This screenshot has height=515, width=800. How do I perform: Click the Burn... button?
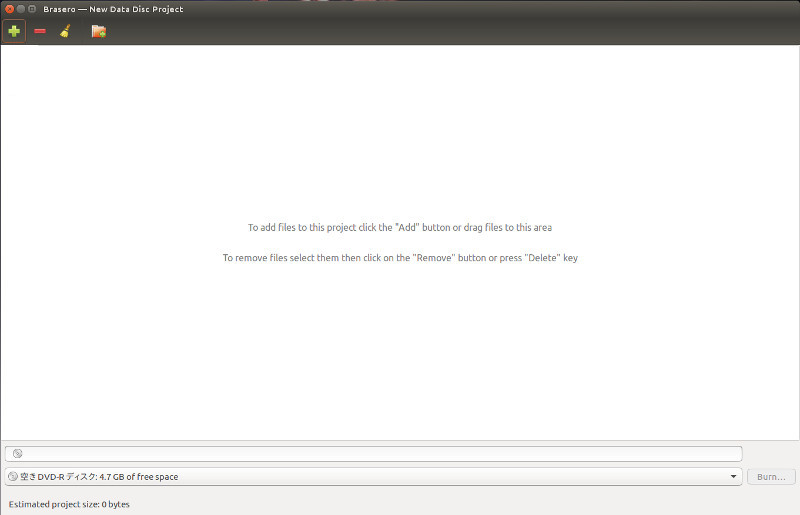pyautogui.click(x=771, y=477)
